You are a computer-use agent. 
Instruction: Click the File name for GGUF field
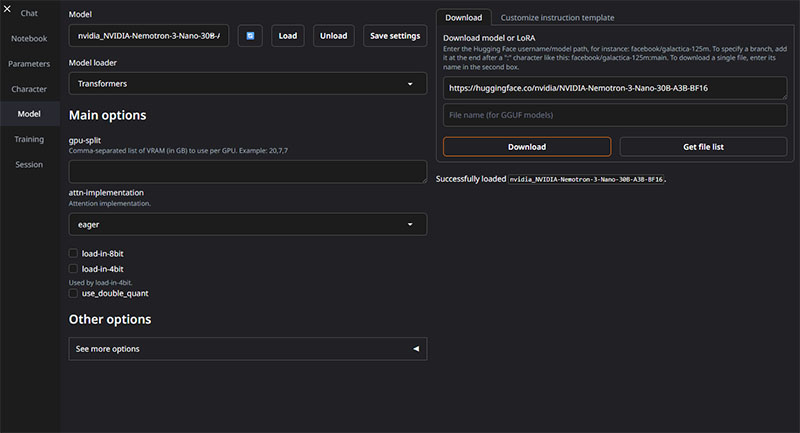[x=615, y=115]
